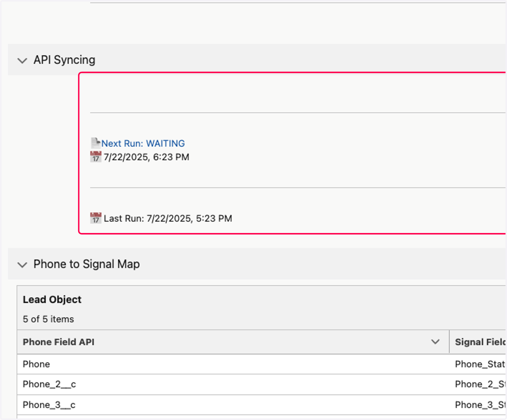This screenshot has height=420, width=507.
Task: Open the Phone Field API column dropdown
Action: click(x=435, y=342)
